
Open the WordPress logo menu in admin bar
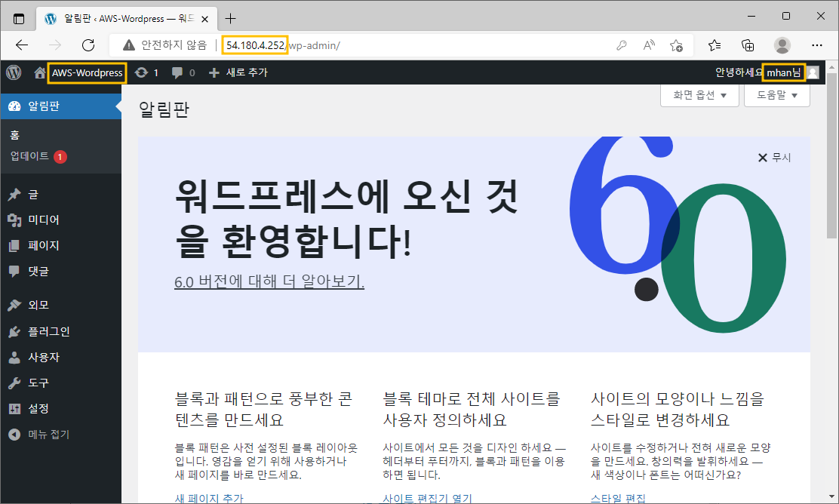(14, 72)
